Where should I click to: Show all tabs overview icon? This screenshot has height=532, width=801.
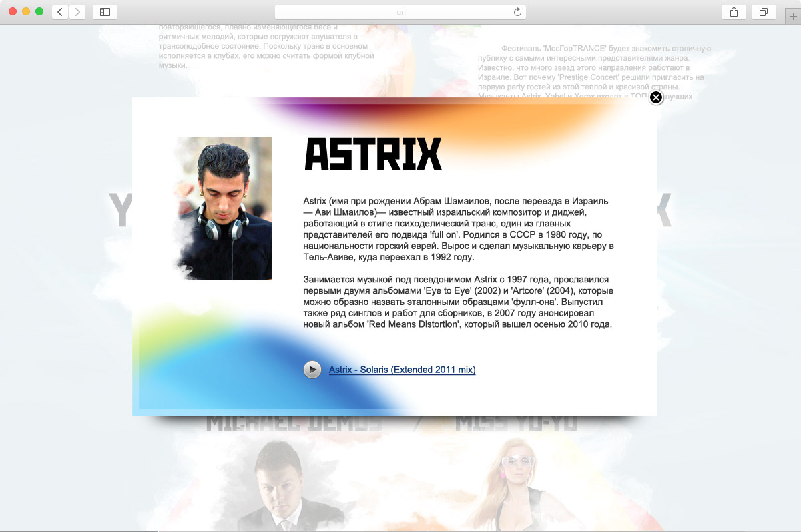(x=764, y=12)
